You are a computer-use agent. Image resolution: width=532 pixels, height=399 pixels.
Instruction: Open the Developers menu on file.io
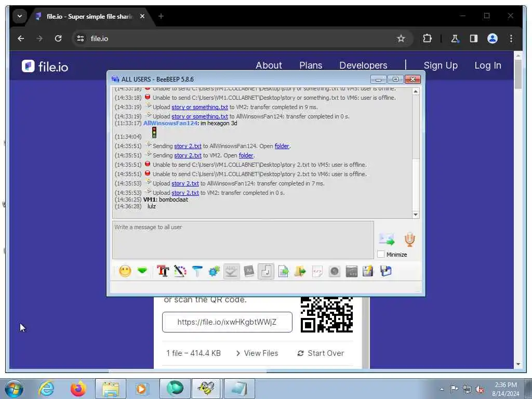coord(363,65)
